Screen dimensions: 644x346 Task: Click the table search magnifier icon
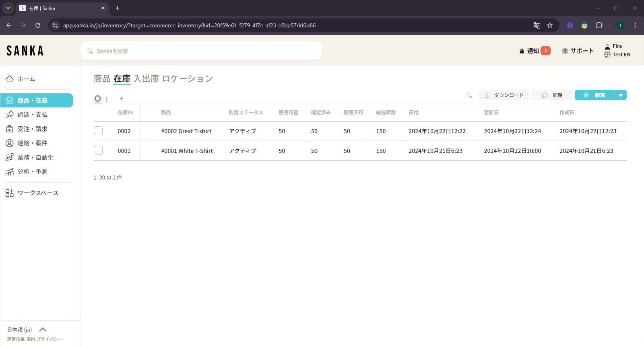469,95
